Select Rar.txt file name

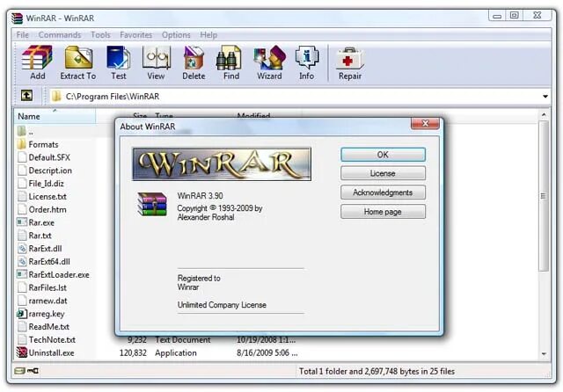point(40,236)
